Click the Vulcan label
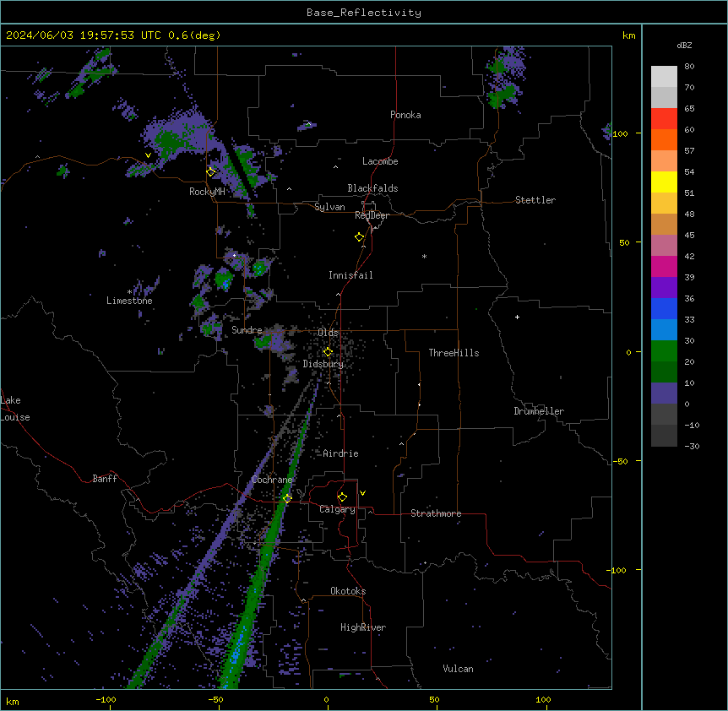Image resolution: width=728 pixels, height=711 pixels. tap(458, 669)
